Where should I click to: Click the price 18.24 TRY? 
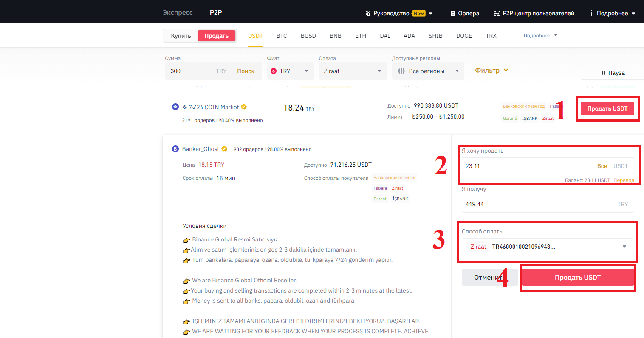coord(299,108)
